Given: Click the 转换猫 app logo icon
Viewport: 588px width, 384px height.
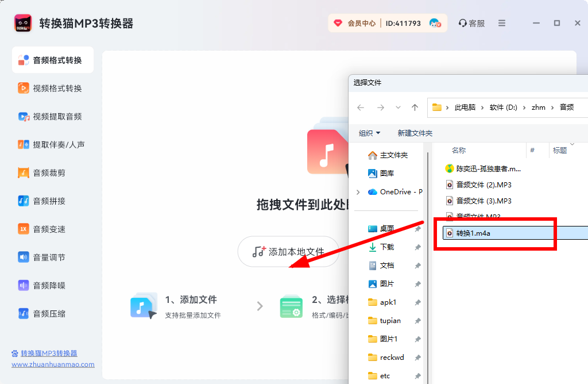Looking at the screenshot, I should point(23,23).
